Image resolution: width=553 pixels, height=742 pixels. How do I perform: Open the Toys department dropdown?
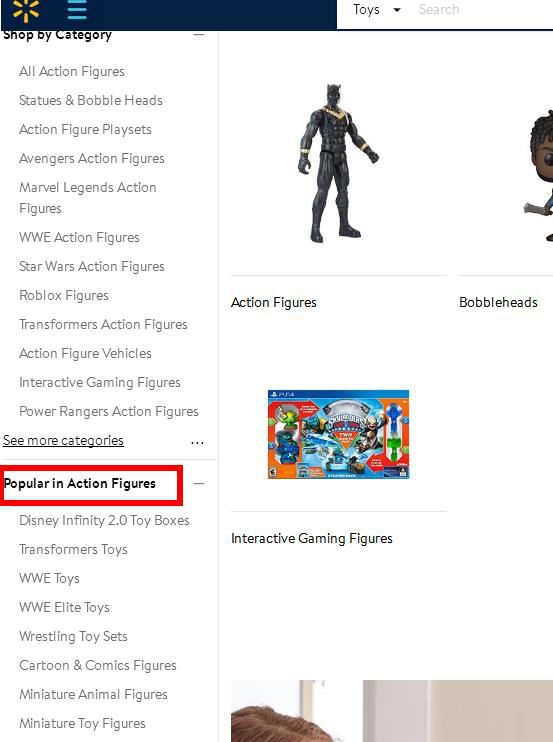[x=377, y=9]
